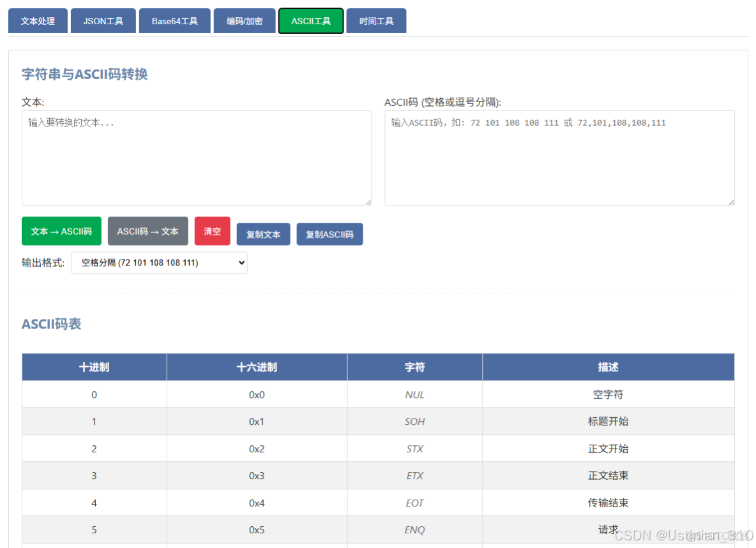
Task: Select the NUL row in the ASCII table
Action: (x=378, y=394)
